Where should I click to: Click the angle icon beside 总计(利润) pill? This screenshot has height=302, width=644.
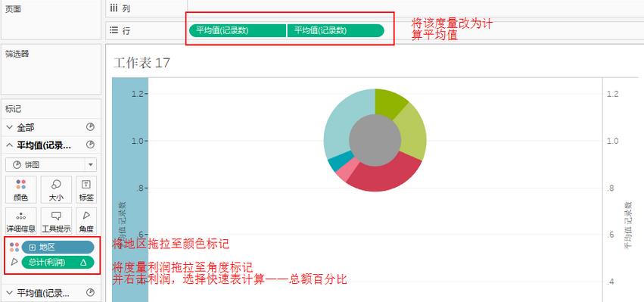(x=14, y=262)
